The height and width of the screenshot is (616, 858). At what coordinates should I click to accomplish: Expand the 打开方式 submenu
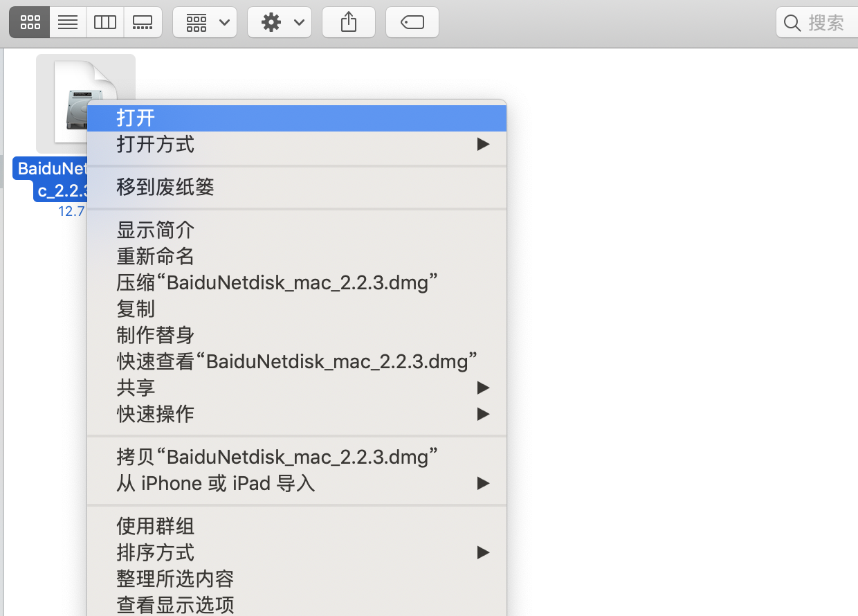[297, 144]
